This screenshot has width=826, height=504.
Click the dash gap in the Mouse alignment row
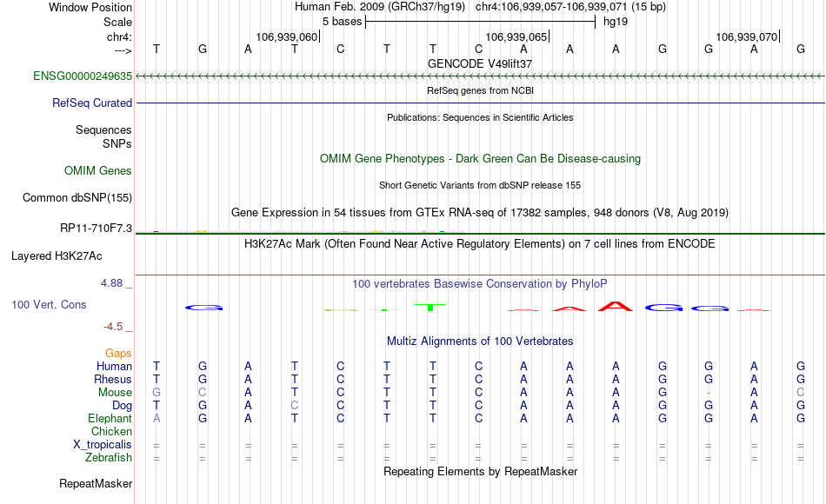point(709,393)
